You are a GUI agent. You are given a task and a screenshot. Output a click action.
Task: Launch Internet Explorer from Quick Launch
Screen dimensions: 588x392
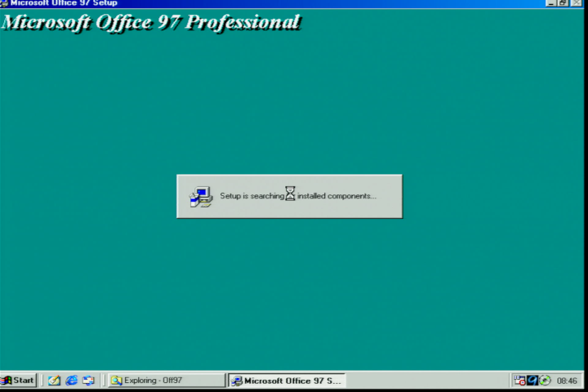71,381
